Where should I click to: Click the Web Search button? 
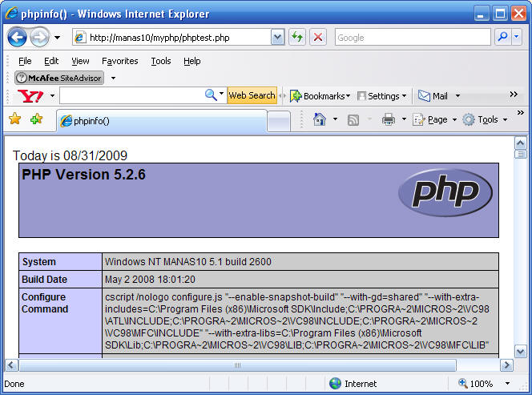[x=252, y=95]
